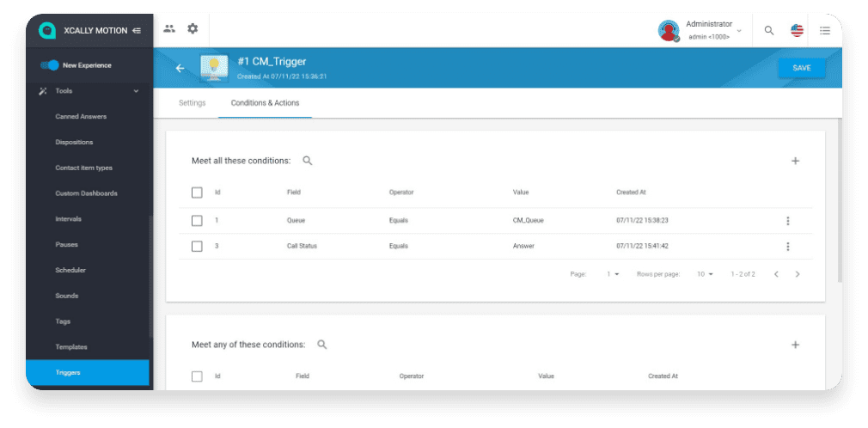868x428 pixels.
Task: Click the sidebar vertical scrollbar
Action: (150, 277)
